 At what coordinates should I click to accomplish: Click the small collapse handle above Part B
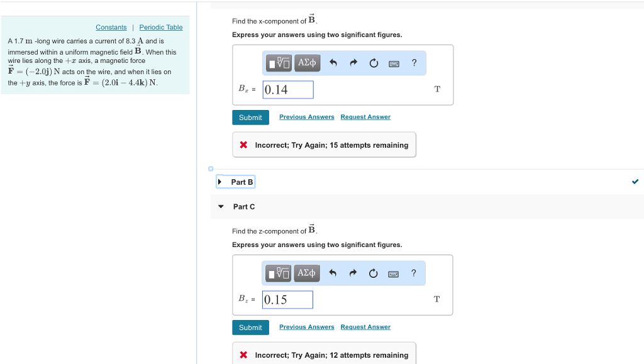[x=210, y=168]
